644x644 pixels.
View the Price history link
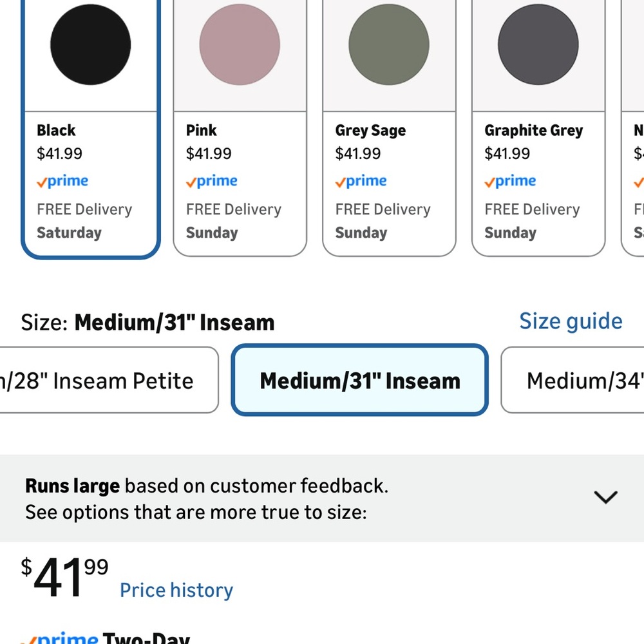point(176,590)
